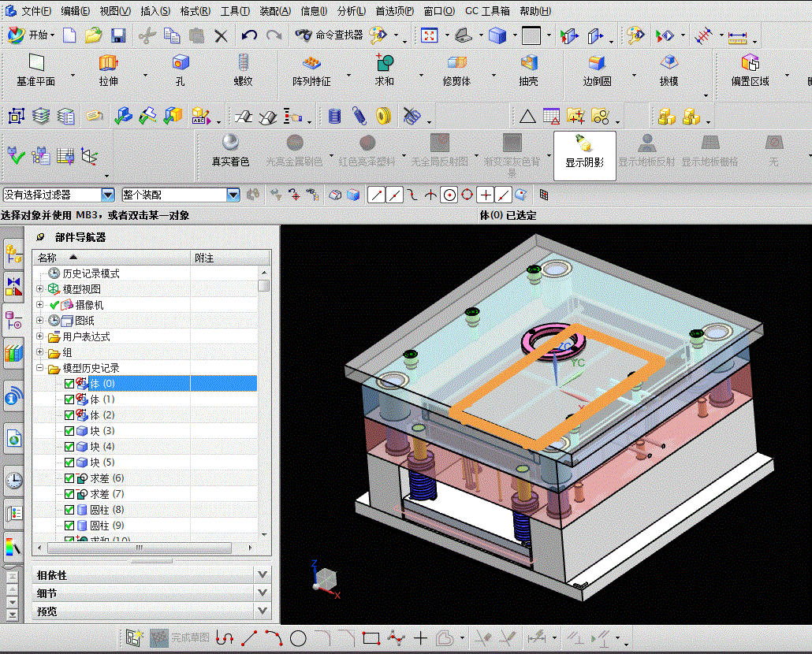812x654 pixels.
Task: Open the 命令查找器 command finder
Action: click(330, 35)
